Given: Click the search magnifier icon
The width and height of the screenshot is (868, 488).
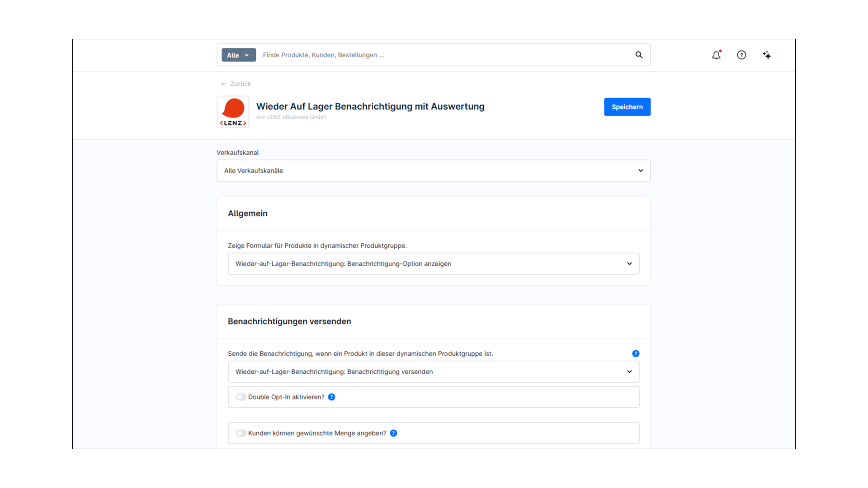Looking at the screenshot, I should pos(639,55).
